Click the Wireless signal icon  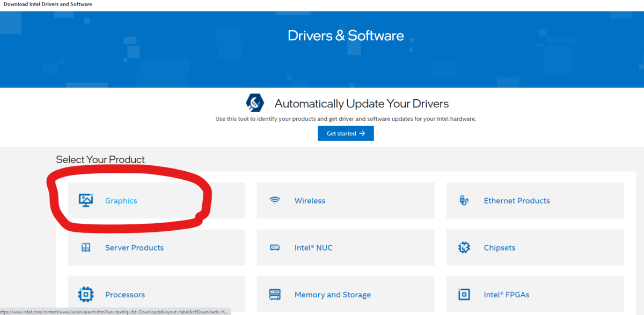click(x=275, y=201)
